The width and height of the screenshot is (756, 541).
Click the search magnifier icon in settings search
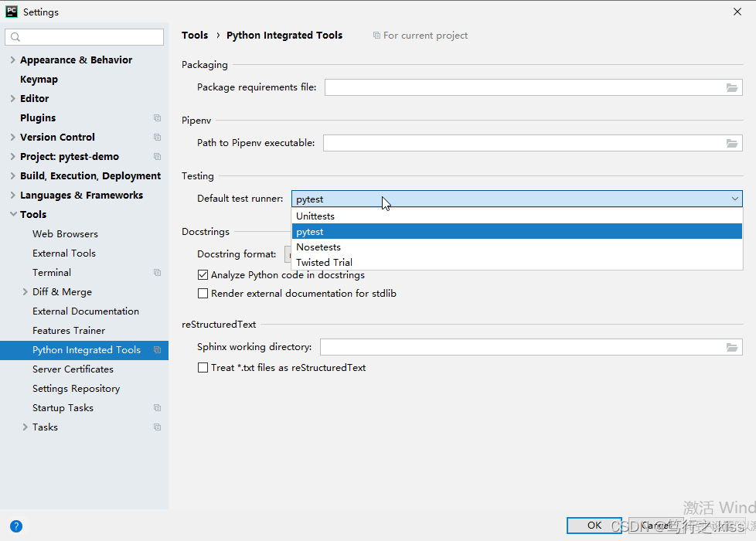tap(15, 37)
